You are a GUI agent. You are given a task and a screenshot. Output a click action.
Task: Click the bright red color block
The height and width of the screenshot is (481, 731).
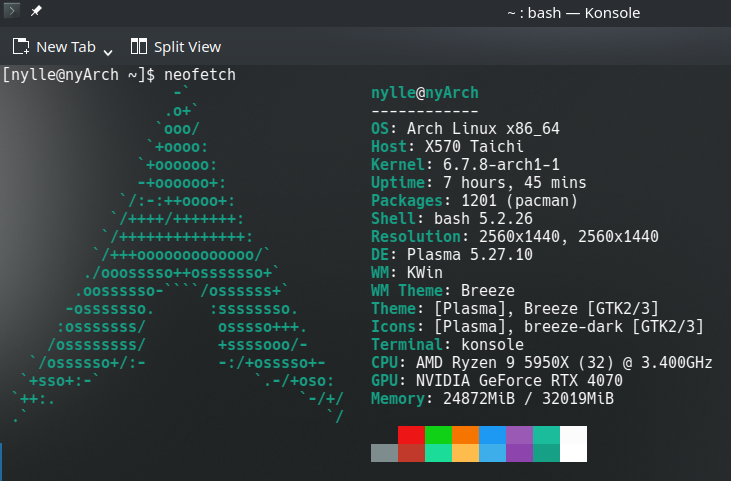click(411, 435)
